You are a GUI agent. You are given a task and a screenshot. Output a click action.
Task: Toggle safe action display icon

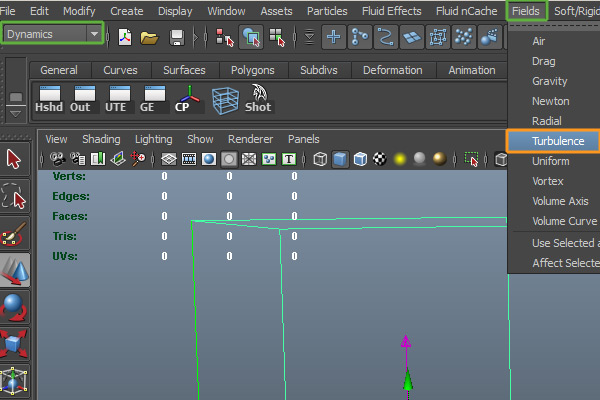click(269, 159)
